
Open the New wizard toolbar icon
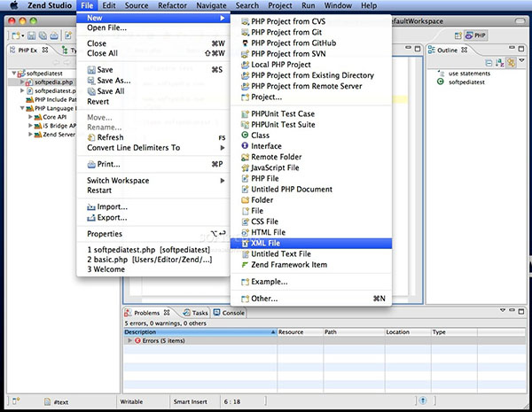[x=16, y=35]
